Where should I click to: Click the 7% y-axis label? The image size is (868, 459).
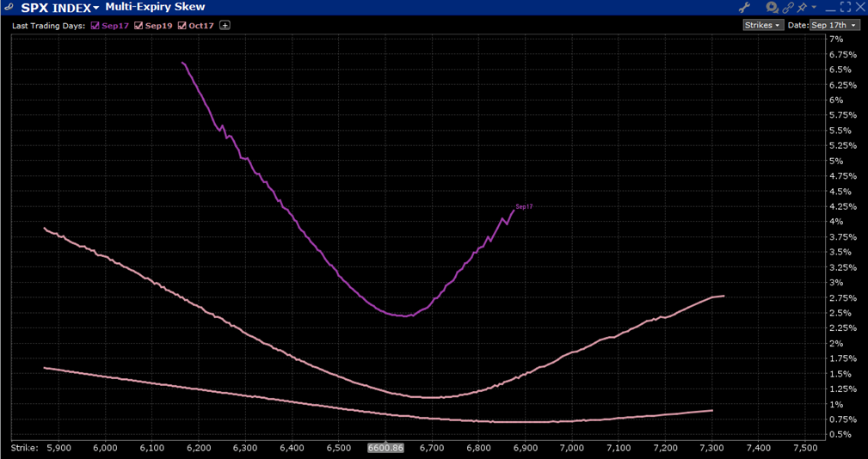point(836,40)
